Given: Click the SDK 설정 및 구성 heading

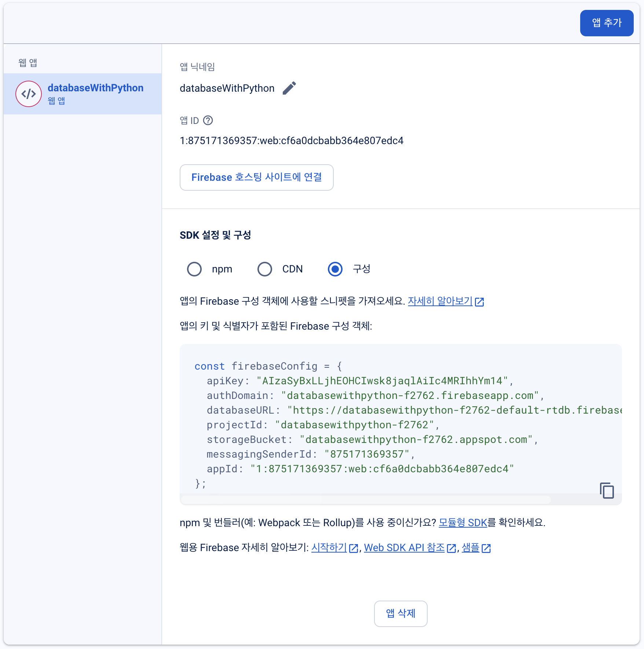Looking at the screenshot, I should pos(215,235).
